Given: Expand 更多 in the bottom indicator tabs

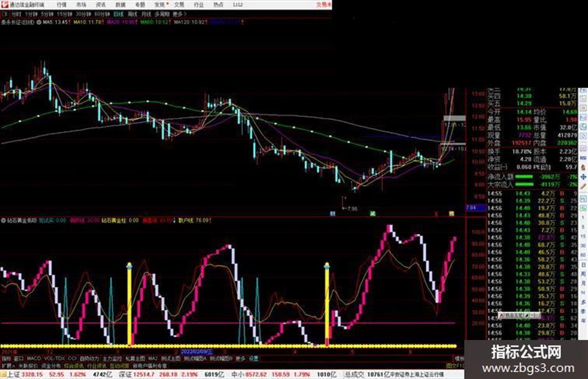Looking at the screenshot, I should (240, 358).
